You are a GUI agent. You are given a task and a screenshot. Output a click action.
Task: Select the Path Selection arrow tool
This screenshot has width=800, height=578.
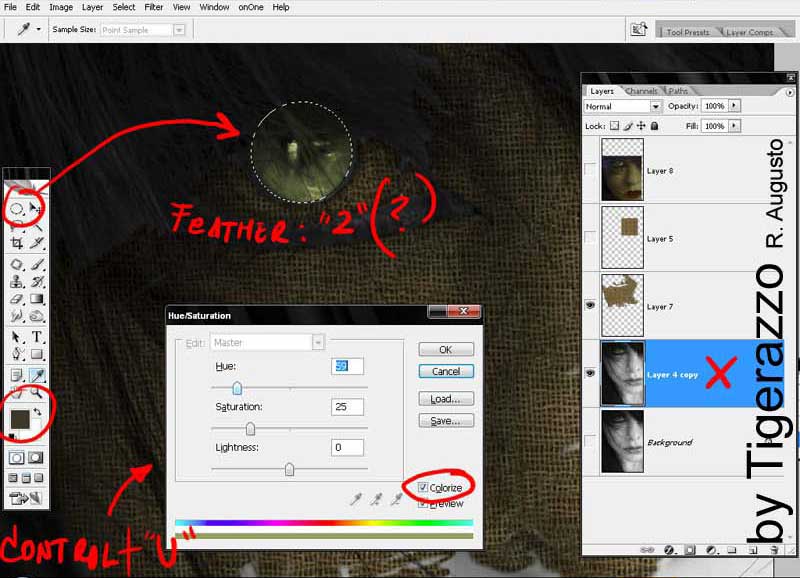pyautogui.click(x=16, y=337)
